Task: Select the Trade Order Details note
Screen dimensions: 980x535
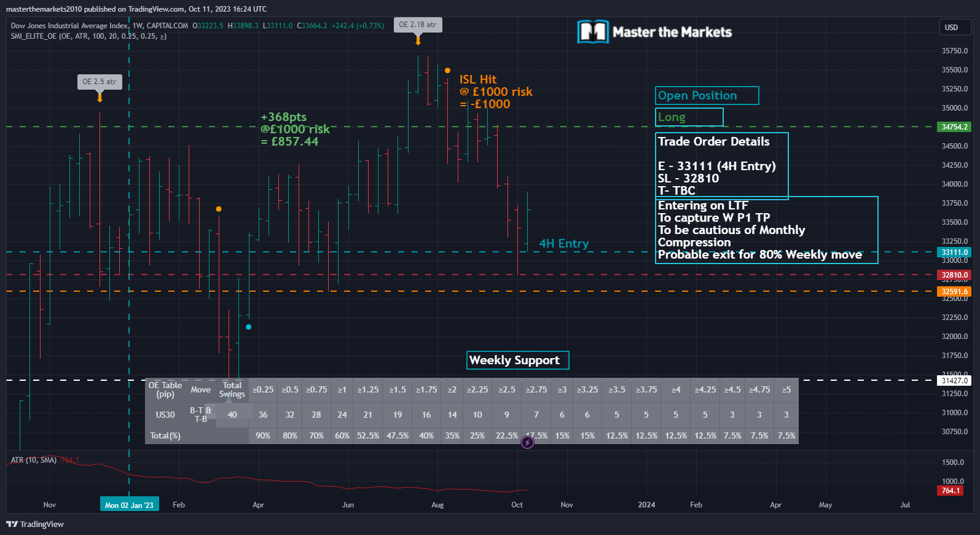Action: pos(721,166)
